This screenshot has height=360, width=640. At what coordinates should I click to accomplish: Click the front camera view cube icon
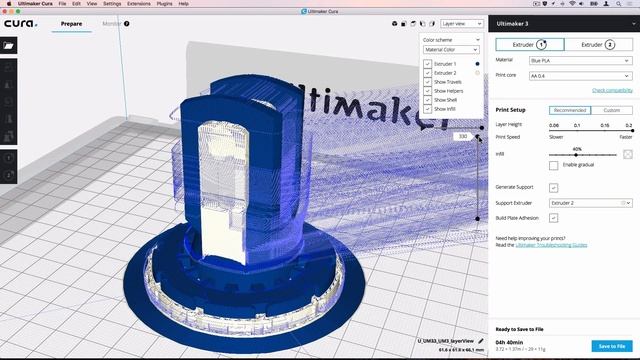click(404, 24)
